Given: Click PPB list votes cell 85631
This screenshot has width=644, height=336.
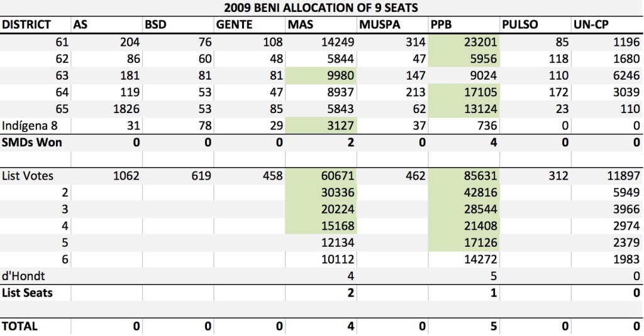Looking at the screenshot, I should tap(464, 176).
